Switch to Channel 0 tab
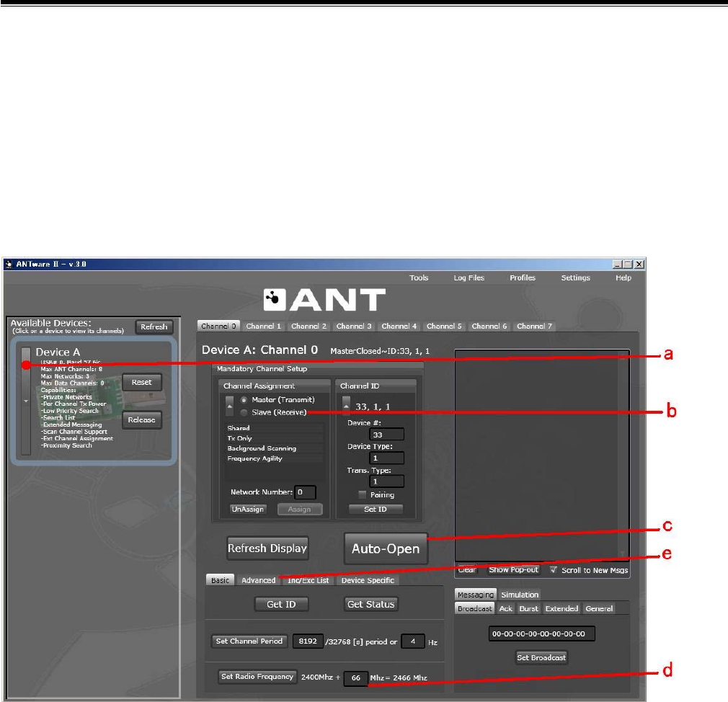728x702 pixels. click(x=218, y=326)
